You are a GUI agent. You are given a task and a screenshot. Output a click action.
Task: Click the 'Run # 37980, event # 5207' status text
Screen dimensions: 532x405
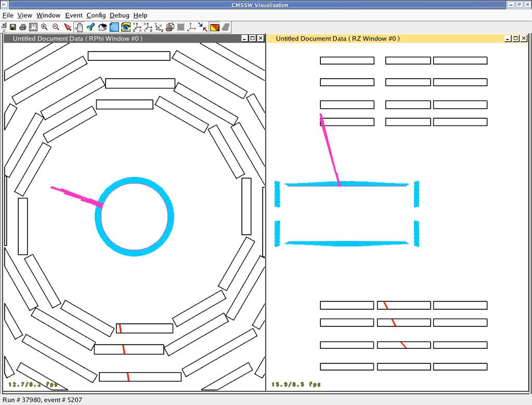pos(43,400)
